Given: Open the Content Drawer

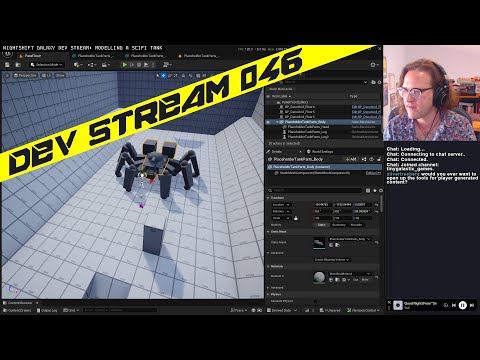Looking at the screenshot, I should coord(17,310).
